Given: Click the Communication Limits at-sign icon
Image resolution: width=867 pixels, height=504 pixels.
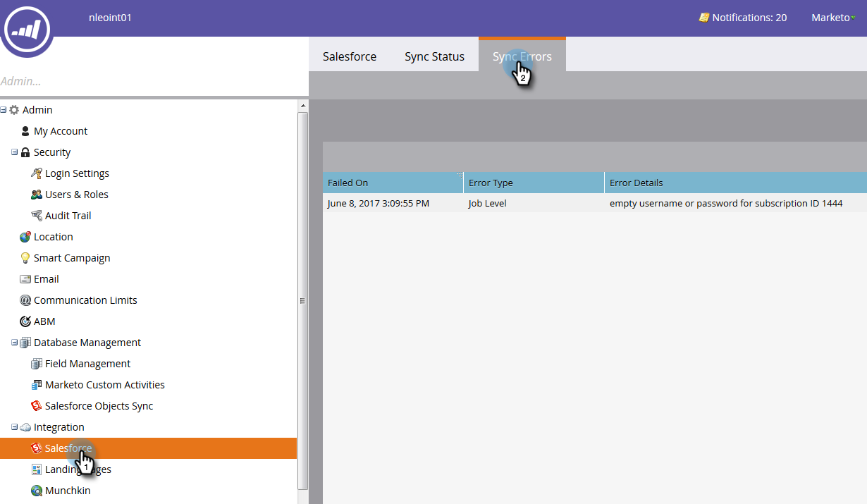Looking at the screenshot, I should pos(25,300).
